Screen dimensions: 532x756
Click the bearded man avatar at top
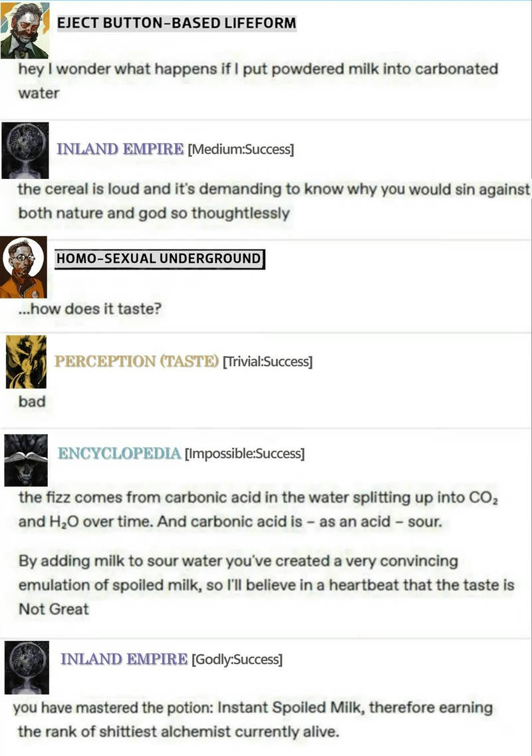pos(25,30)
